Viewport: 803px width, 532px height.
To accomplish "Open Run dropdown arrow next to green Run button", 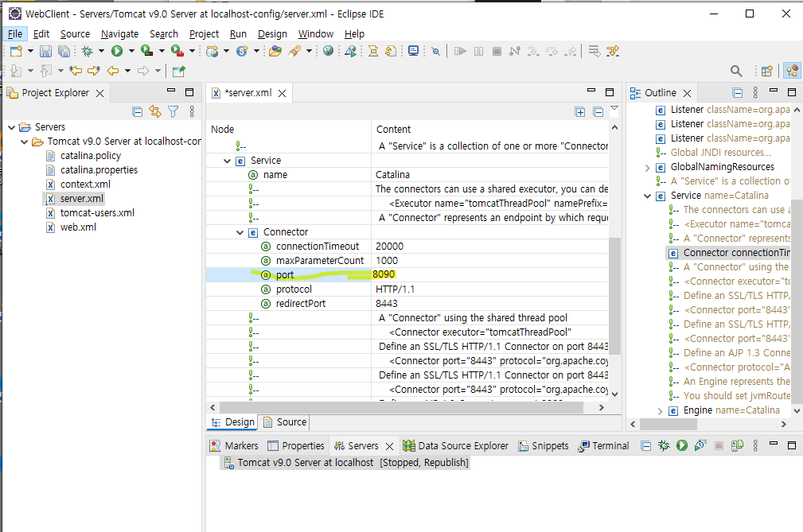I will coord(131,51).
